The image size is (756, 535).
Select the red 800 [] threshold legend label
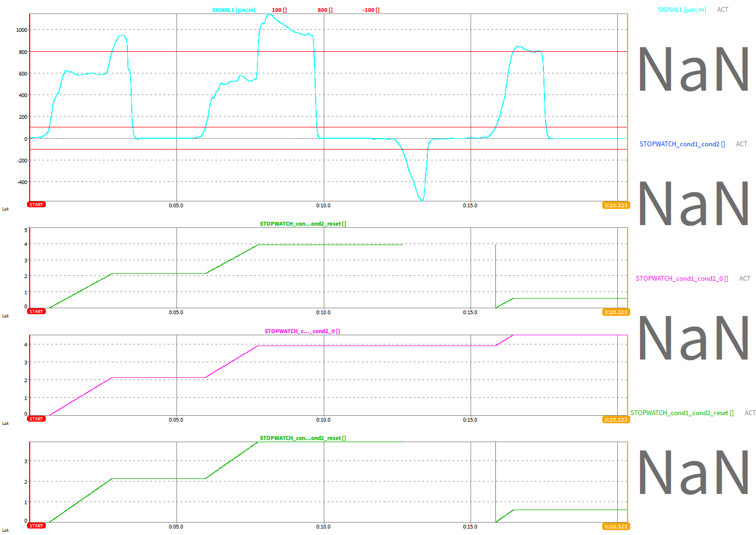(x=325, y=10)
